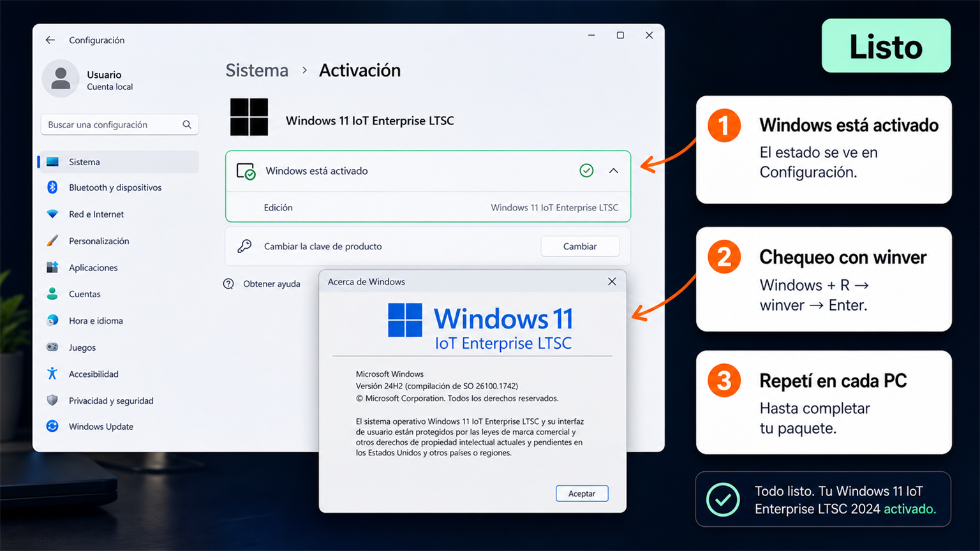Click the Edición value Windows 11 IoT Enterprise LTSC
Viewport: 980px width, 551px height.
point(554,207)
